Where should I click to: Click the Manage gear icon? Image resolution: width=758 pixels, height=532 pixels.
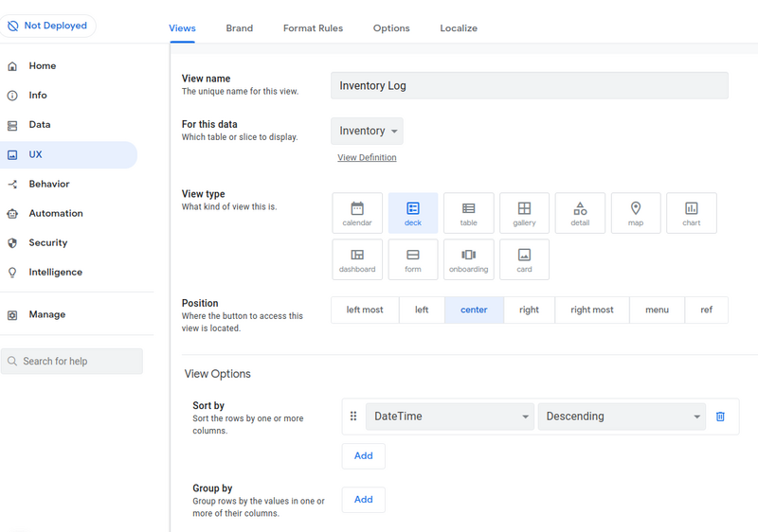click(12, 315)
